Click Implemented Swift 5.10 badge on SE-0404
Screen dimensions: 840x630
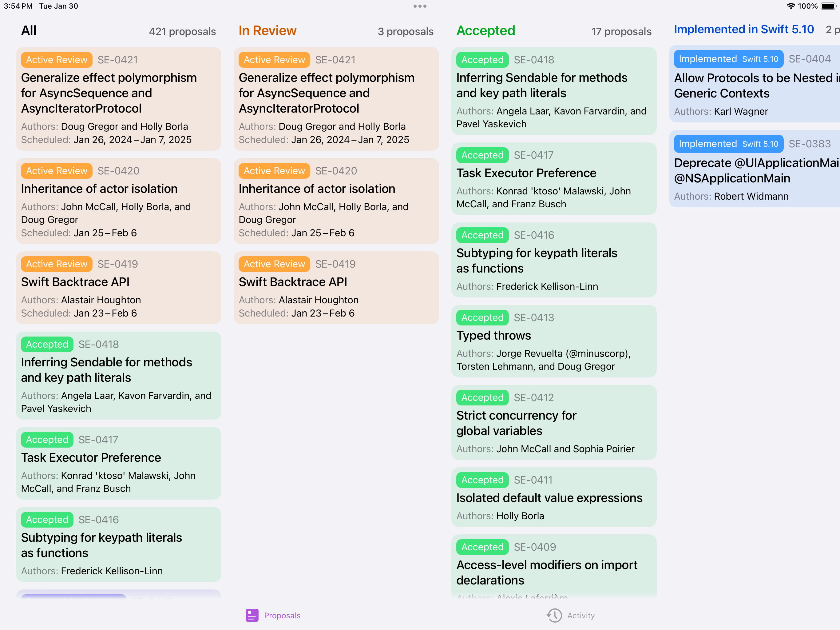coord(728,59)
